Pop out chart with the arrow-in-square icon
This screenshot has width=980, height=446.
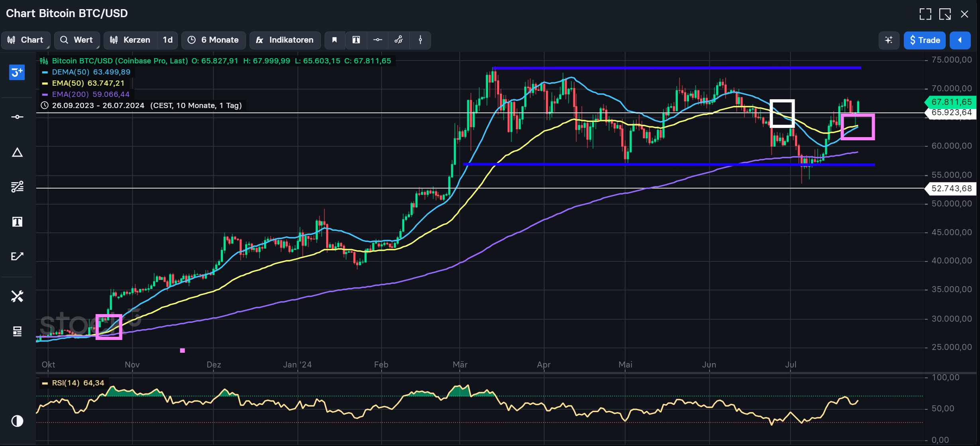coord(945,14)
